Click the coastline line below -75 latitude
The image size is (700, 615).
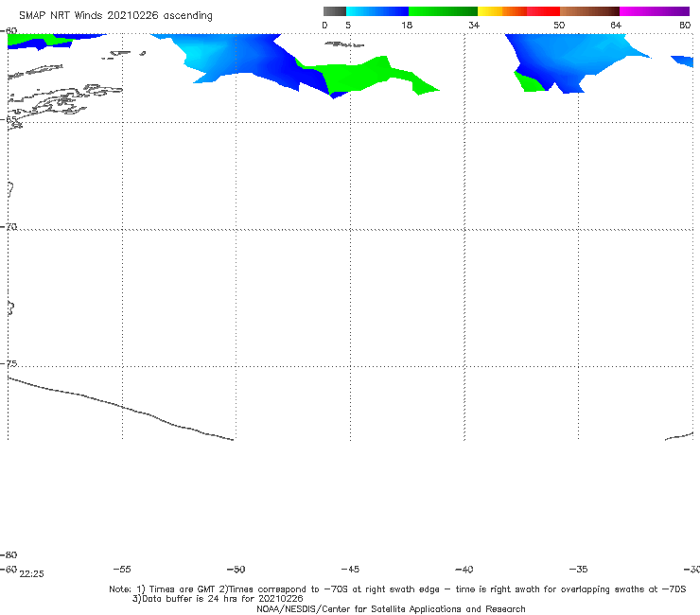[120, 408]
